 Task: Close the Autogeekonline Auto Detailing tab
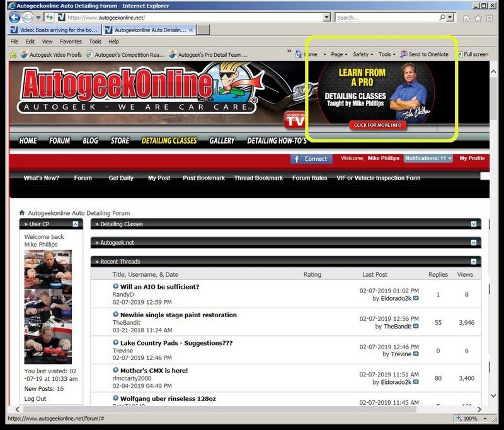pos(191,30)
